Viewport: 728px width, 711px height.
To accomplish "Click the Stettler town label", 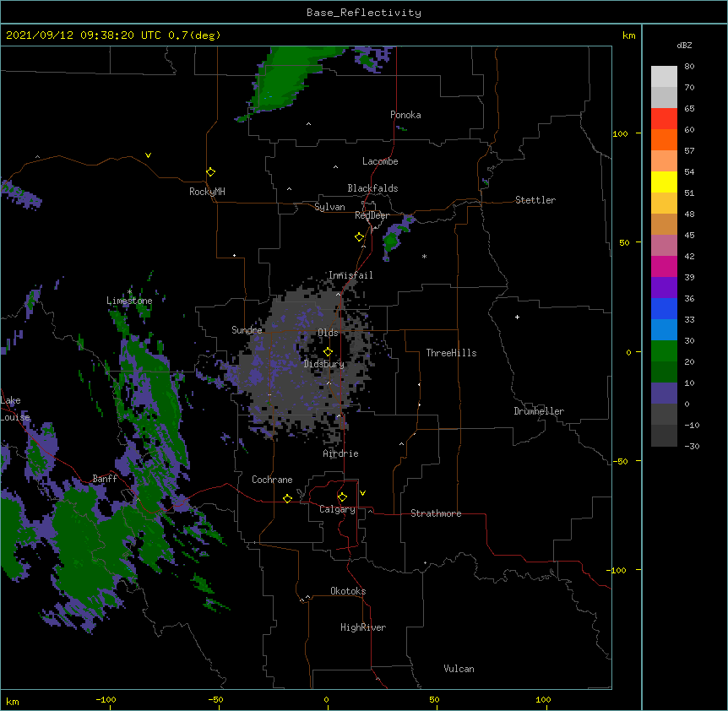I will pos(535,200).
